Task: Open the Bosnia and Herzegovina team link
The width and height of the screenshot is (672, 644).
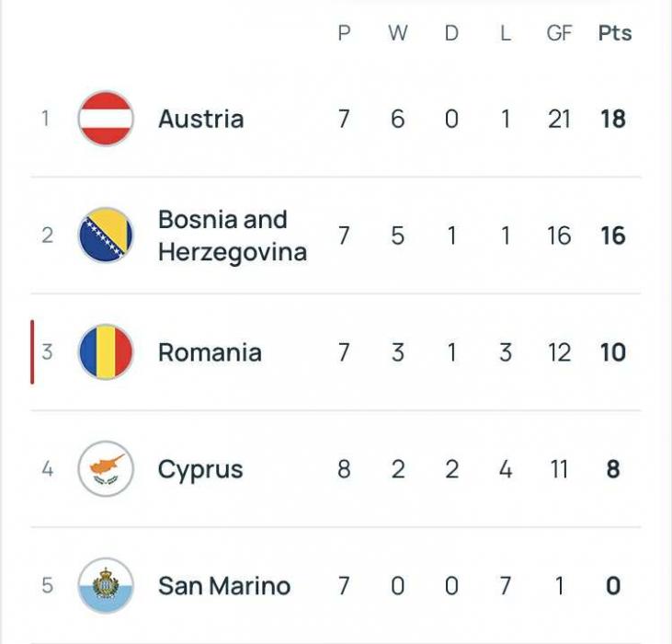Action: 232,236
